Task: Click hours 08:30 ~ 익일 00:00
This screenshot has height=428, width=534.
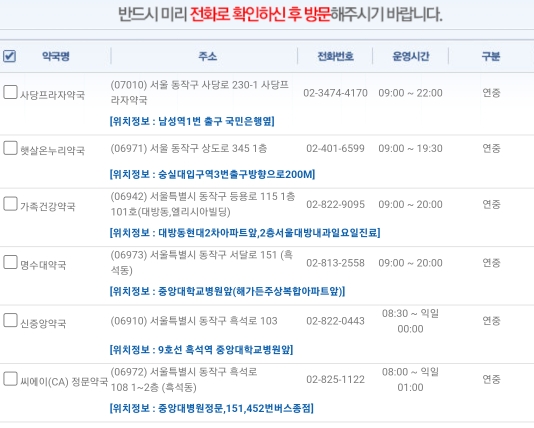Action: (x=410, y=321)
